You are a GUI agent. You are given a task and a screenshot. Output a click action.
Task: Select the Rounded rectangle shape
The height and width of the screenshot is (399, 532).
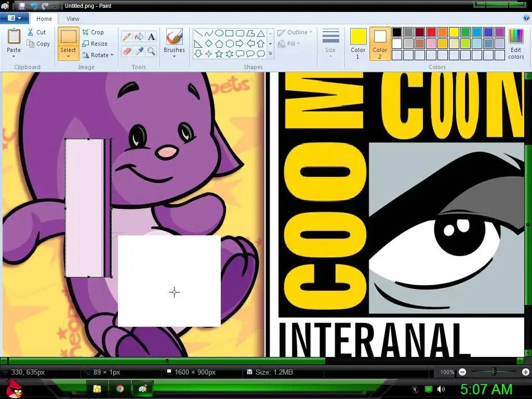pyautogui.click(x=240, y=33)
